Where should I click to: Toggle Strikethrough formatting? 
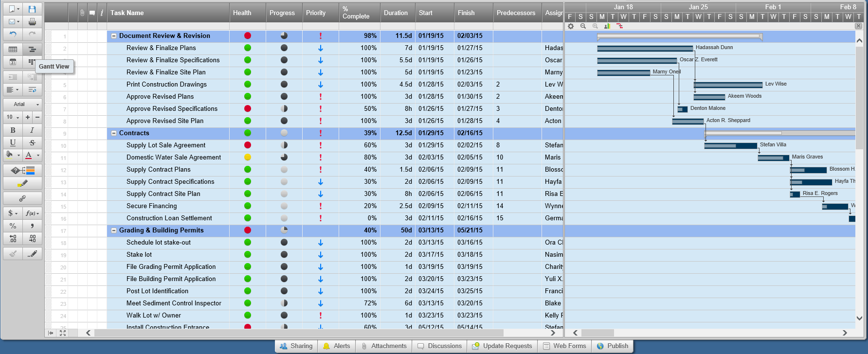click(x=32, y=142)
